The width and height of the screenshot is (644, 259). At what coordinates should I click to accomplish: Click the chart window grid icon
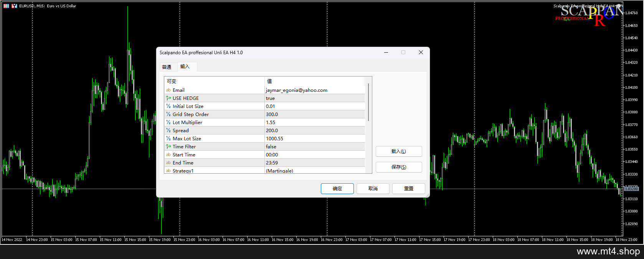coord(6,6)
